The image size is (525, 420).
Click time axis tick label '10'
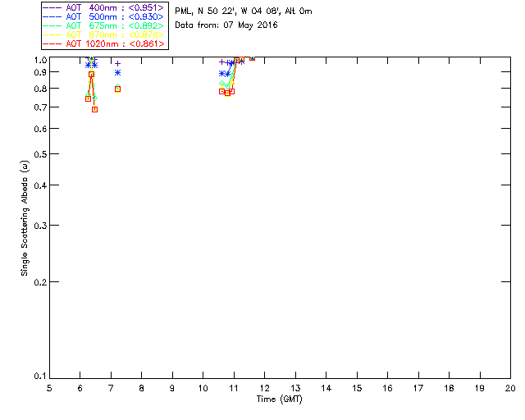[x=203, y=388]
